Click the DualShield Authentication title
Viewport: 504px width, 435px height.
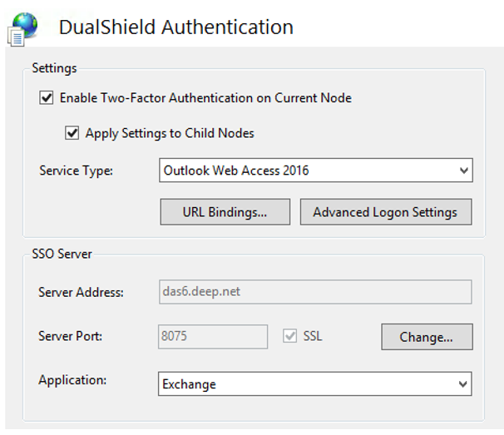pos(175,27)
